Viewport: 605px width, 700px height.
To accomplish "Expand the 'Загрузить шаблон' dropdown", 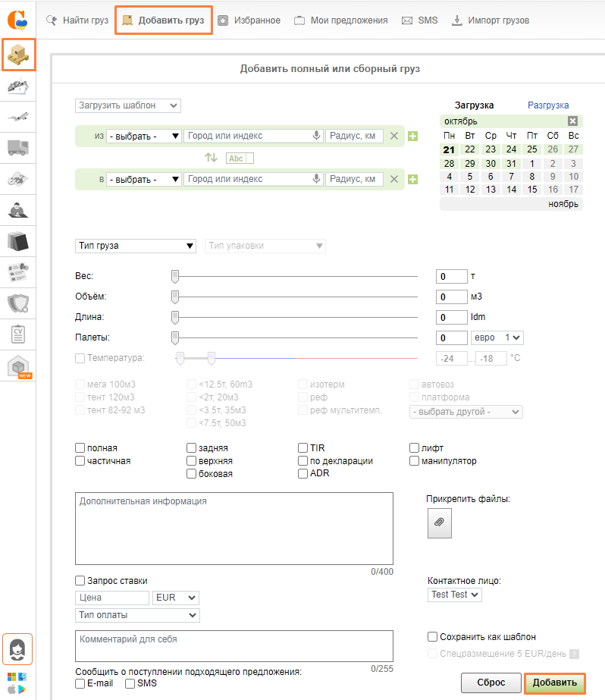I will click(127, 105).
